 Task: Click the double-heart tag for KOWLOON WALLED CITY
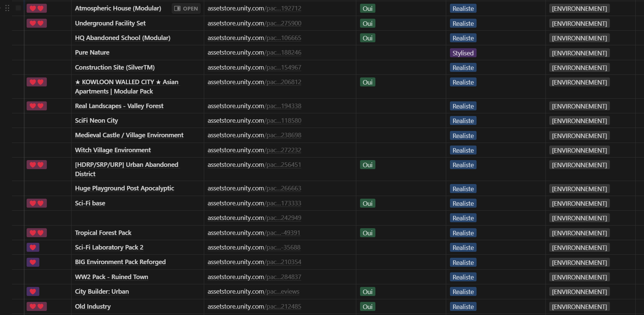click(x=37, y=82)
